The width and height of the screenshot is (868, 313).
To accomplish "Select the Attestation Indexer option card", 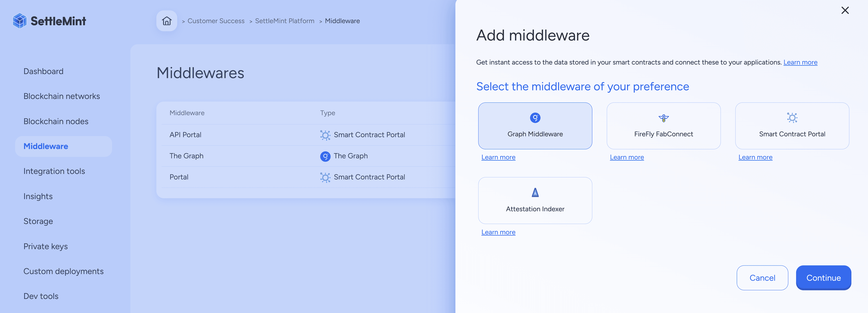I will pyautogui.click(x=535, y=200).
